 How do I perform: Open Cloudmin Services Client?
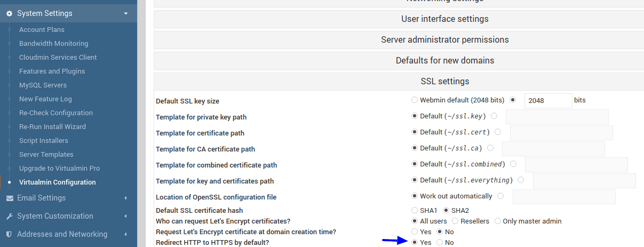click(x=58, y=58)
